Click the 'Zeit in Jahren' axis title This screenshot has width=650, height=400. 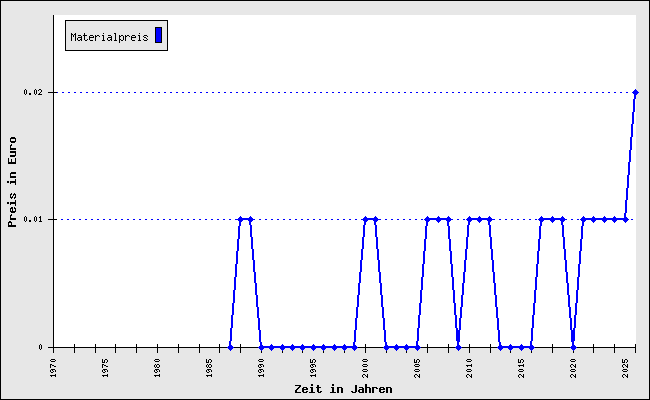343,388
